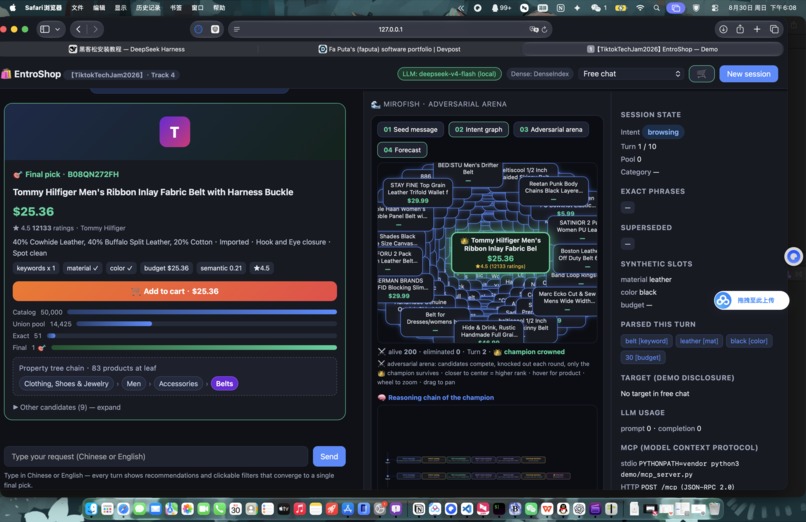The height and width of the screenshot is (522, 806).
Task: Click the shopping cart icon button
Action: 701,74
